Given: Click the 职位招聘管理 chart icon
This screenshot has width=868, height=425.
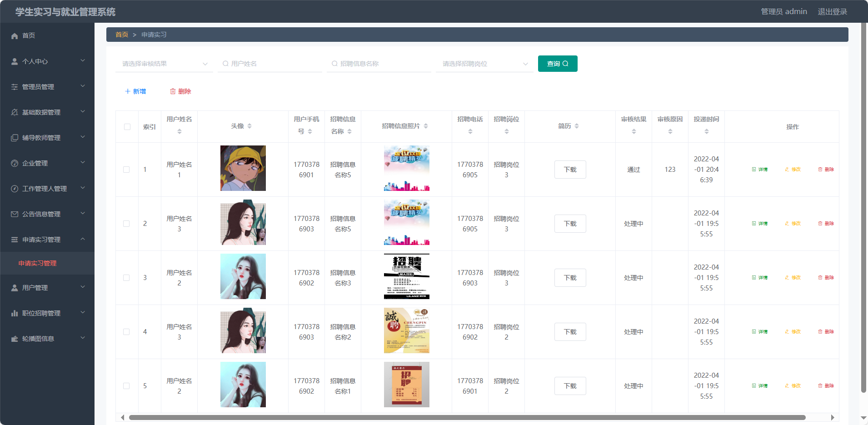Looking at the screenshot, I should coord(15,313).
